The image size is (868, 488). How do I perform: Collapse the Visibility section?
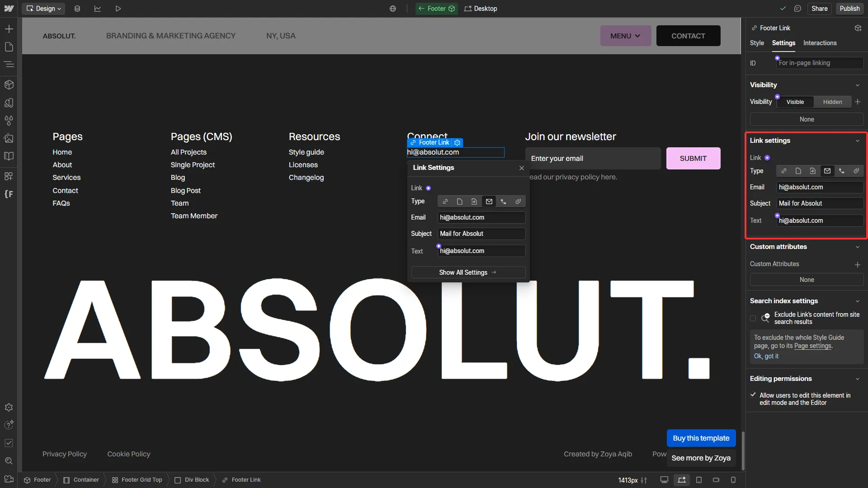point(857,85)
